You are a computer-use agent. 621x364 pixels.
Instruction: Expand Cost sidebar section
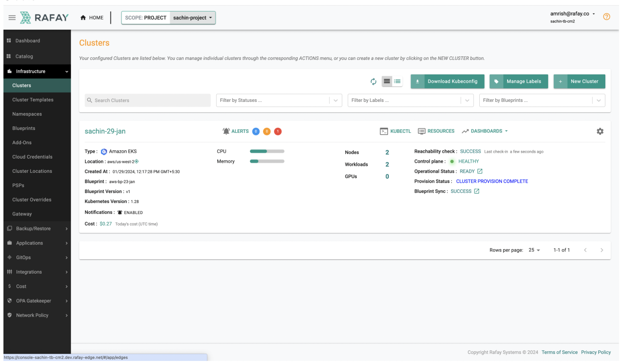(x=37, y=287)
